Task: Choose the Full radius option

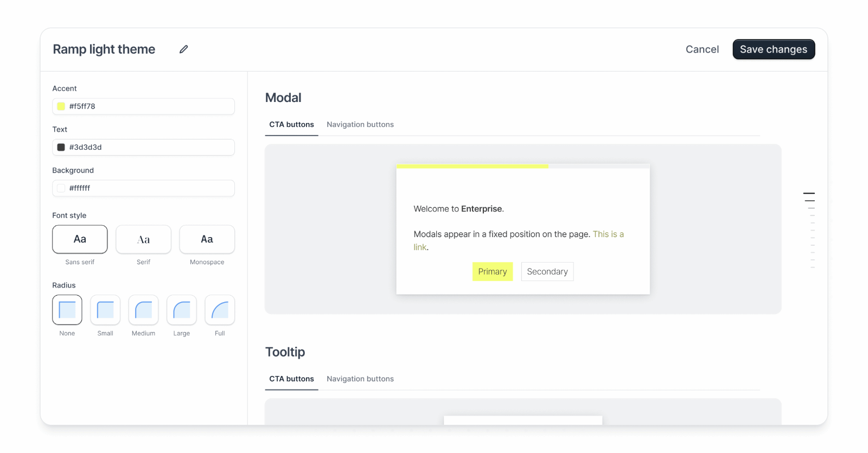Action: (220, 310)
